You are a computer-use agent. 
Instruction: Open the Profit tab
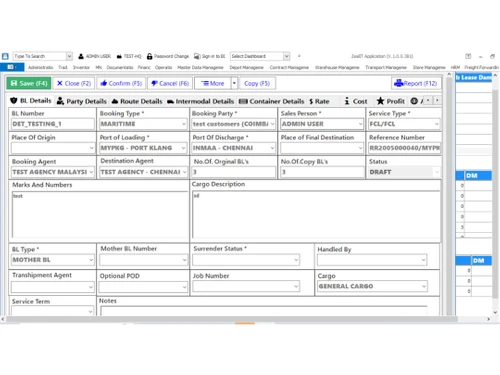pyautogui.click(x=390, y=101)
